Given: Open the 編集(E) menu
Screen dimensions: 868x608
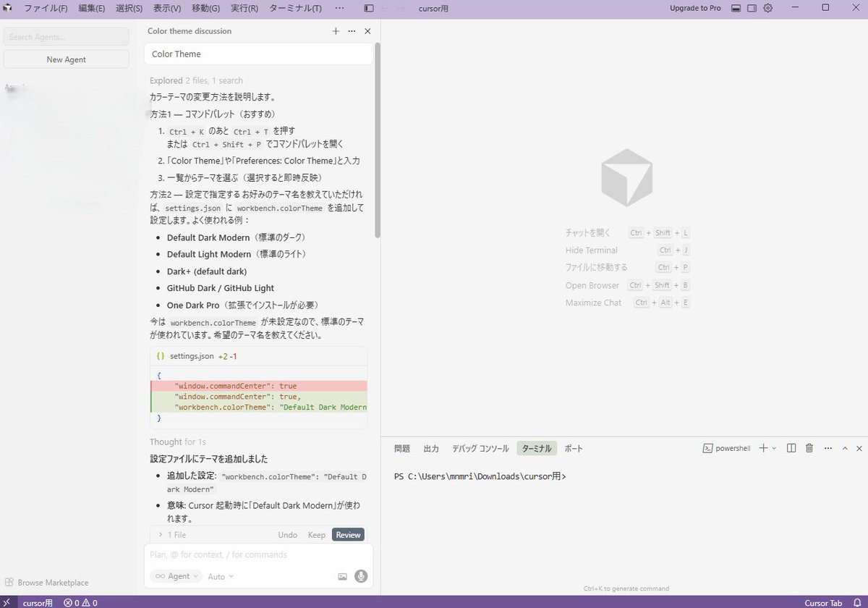Looking at the screenshot, I should tap(91, 8).
